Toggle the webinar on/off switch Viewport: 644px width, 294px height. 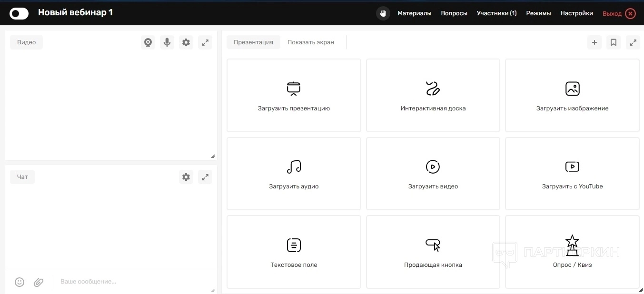[19, 13]
